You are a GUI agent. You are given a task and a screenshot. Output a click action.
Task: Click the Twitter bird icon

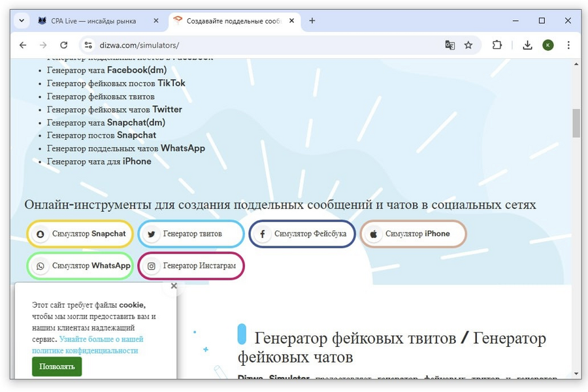[x=151, y=234]
